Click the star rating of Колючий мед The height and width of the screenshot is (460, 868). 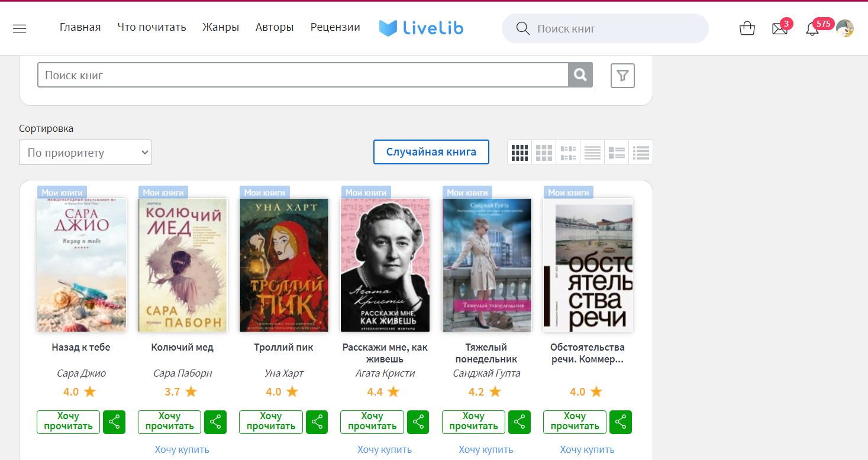pyautogui.click(x=181, y=391)
